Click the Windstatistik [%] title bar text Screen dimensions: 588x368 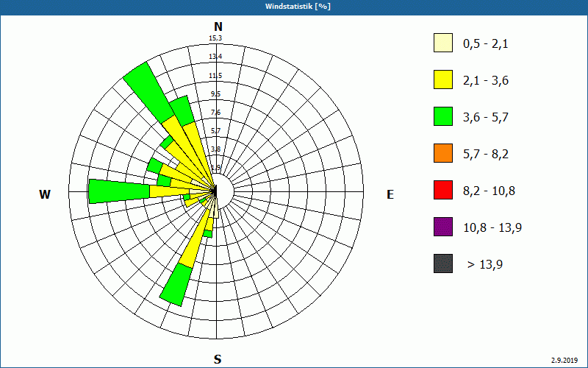298,7
